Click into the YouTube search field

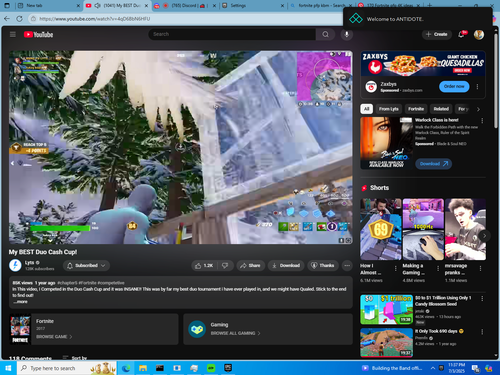(232, 34)
